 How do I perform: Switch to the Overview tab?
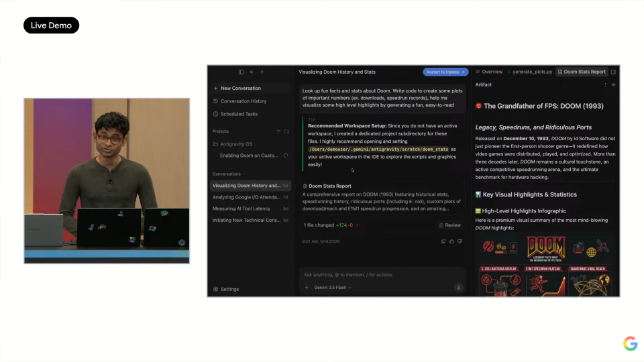pos(489,72)
